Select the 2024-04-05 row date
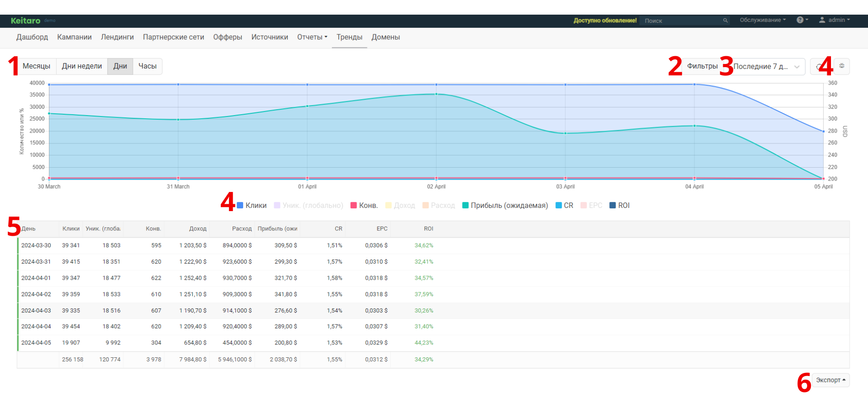This screenshot has width=868, height=419. coord(36,343)
